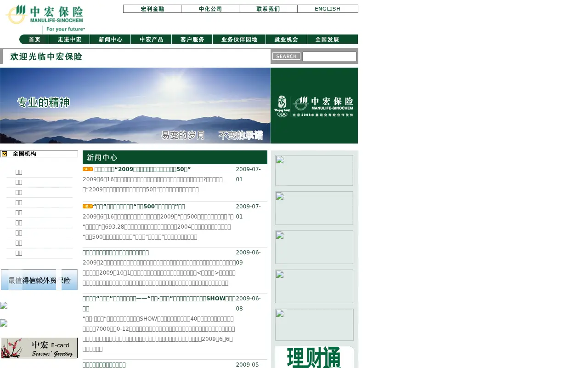Viewport: 588px width, 368px height.
Task: Open the 最值得信赖外资保险 banner
Action: click(x=39, y=280)
